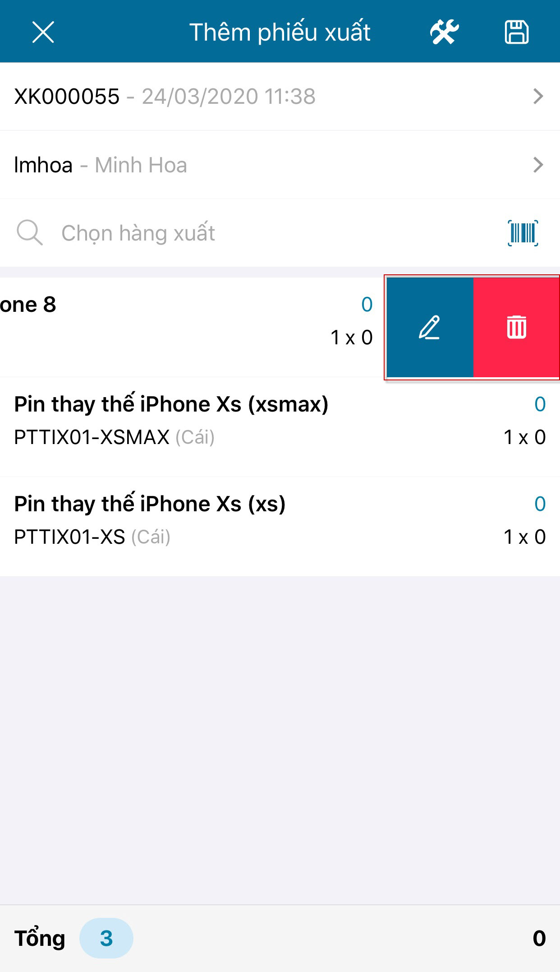The width and height of the screenshot is (560, 972).
Task: Close the Thêm phiếu xuất screen
Action: tap(43, 32)
